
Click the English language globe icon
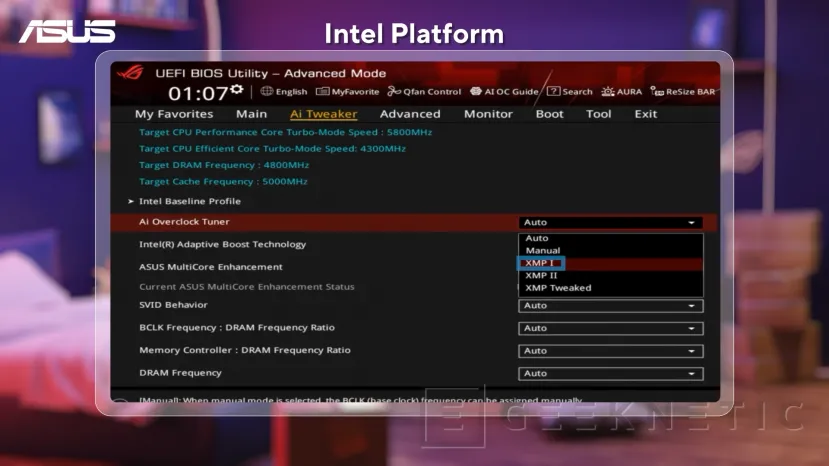tap(266, 91)
